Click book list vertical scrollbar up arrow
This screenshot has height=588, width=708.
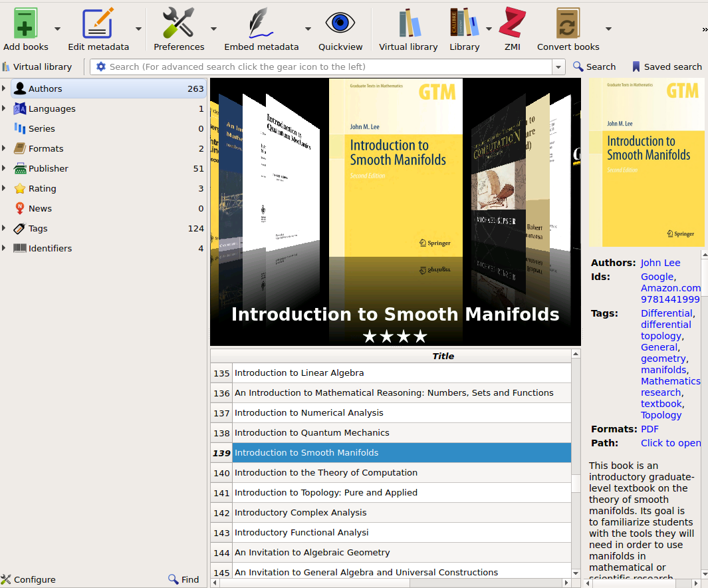(576, 354)
